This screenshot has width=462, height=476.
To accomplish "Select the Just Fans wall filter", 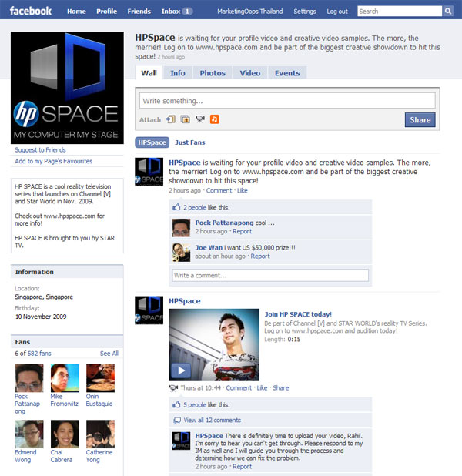I will pos(189,142).
